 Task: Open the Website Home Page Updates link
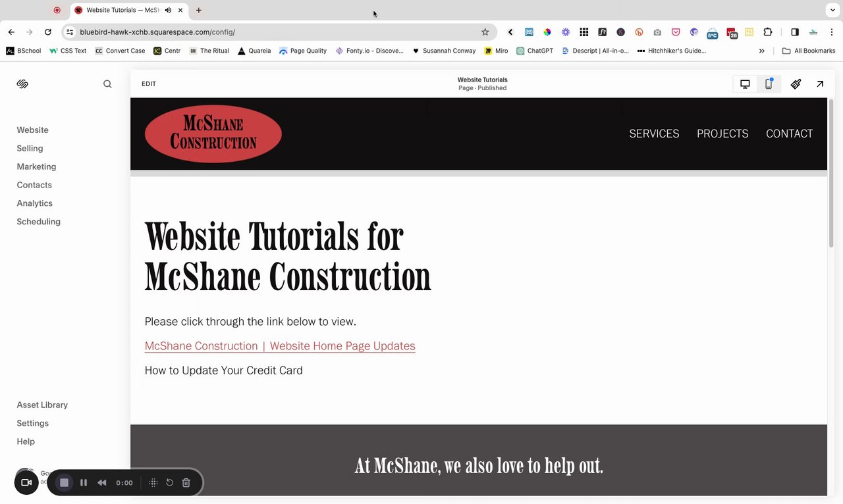click(x=280, y=346)
